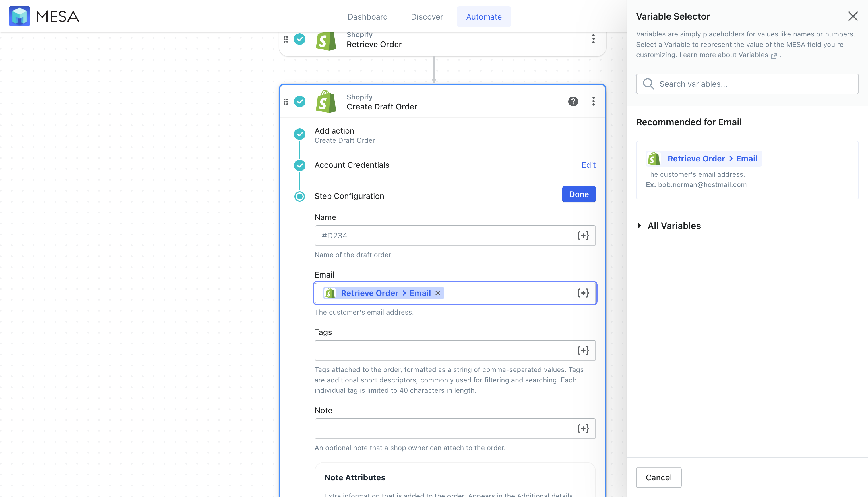The image size is (868, 497).
Task: Insert variable into the Note field
Action: click(583, 429)
